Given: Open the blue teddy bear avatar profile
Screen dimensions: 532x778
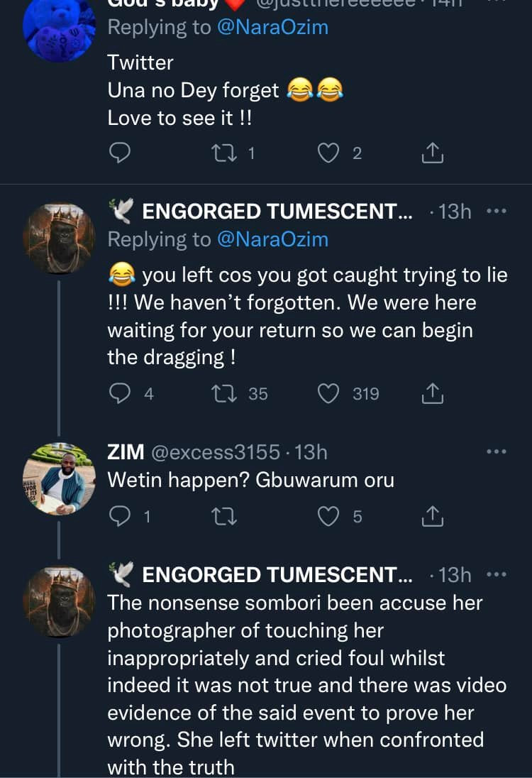Looking at the screenshot, I should tap(59, 28).
